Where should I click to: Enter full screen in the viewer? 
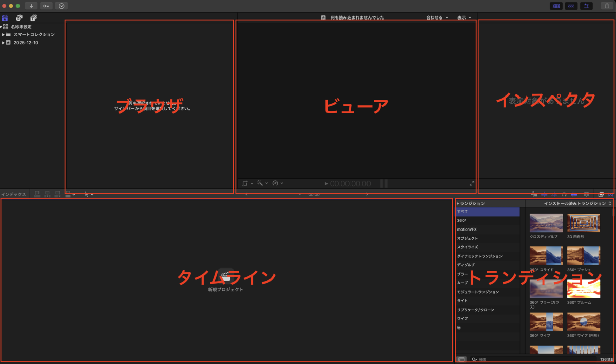pos(472,183)
